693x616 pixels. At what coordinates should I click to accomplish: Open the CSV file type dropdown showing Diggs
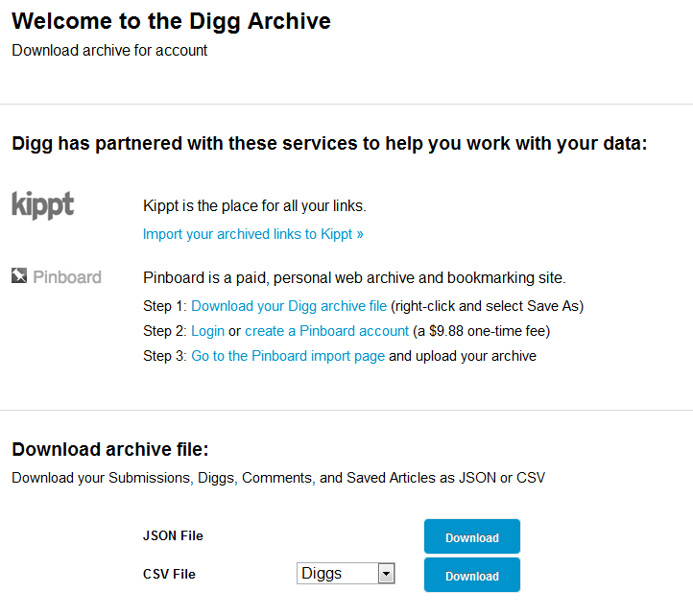(346, 574)
